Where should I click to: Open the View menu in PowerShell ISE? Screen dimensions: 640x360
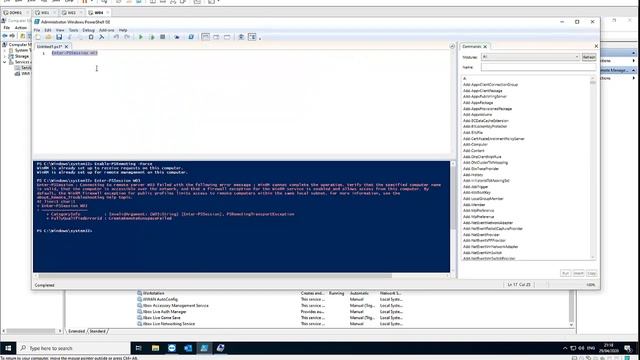60,30
